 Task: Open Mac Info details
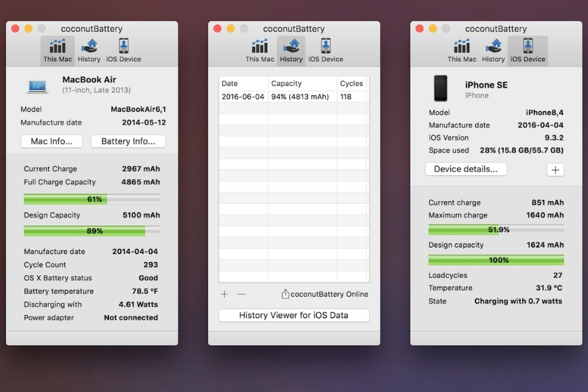tap(56, 141)
